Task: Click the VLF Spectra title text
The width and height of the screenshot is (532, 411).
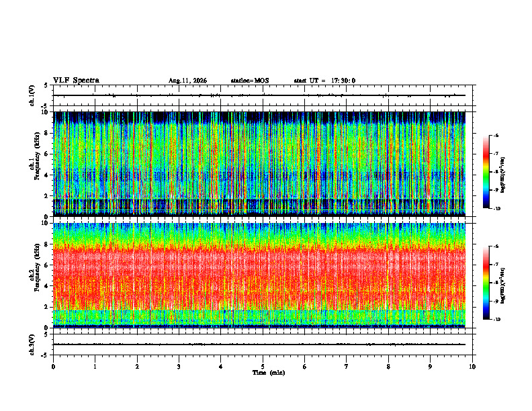Action: (76, 81)
